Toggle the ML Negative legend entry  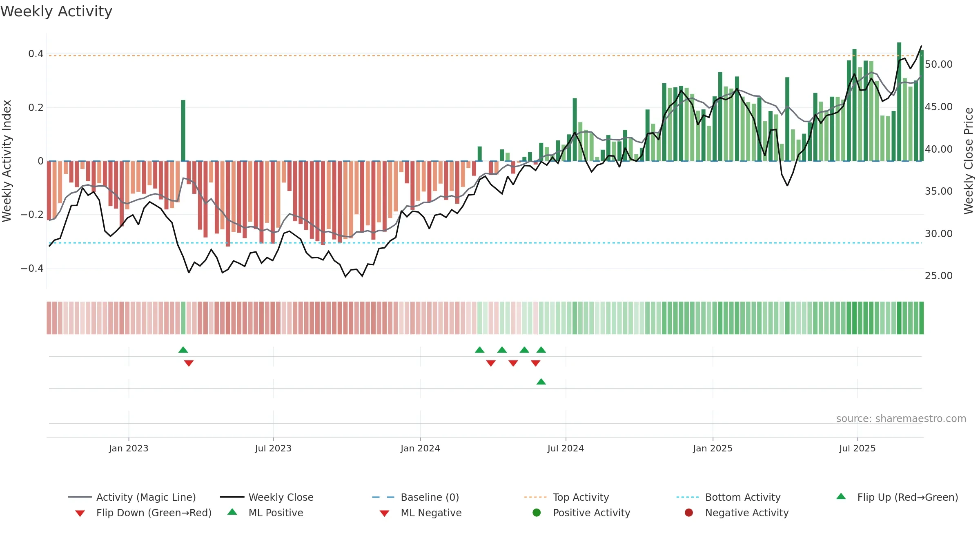[421, 513]
